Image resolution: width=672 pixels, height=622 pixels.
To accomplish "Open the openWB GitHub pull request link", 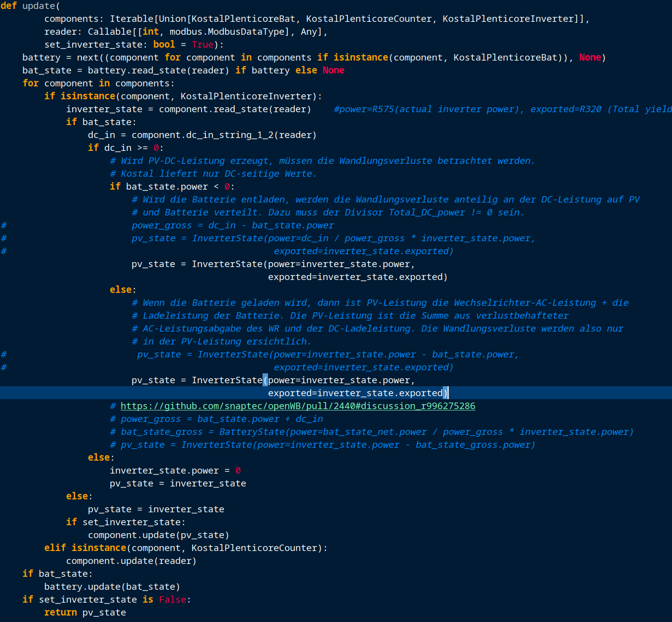I will [297, 406].
